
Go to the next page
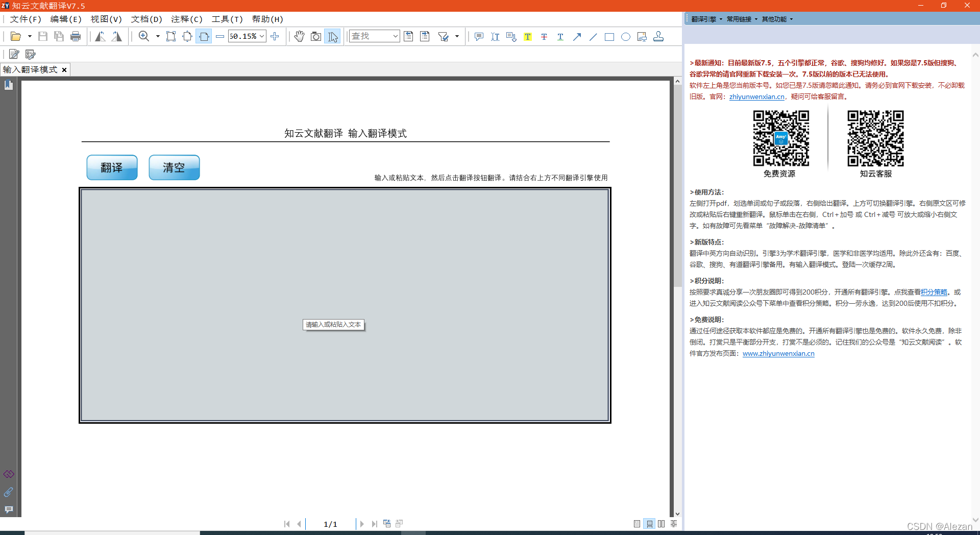362,524
